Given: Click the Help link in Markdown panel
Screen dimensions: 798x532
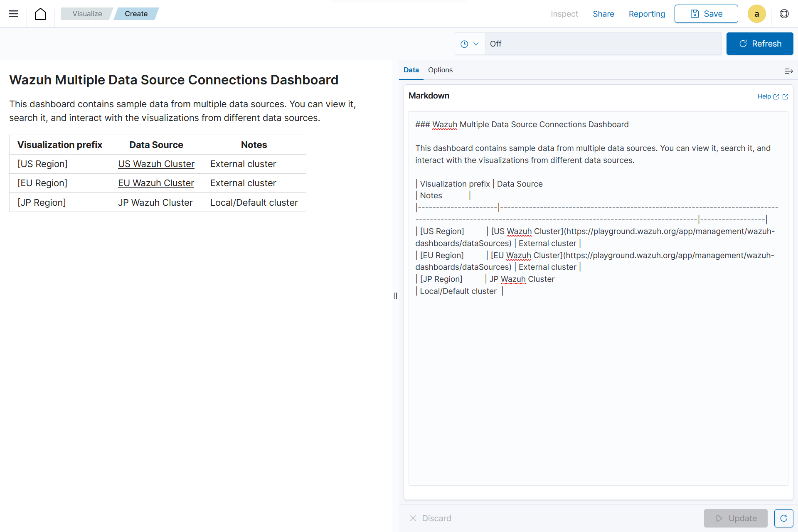Looking at the screenshot, I should click(x=768, y=96).
